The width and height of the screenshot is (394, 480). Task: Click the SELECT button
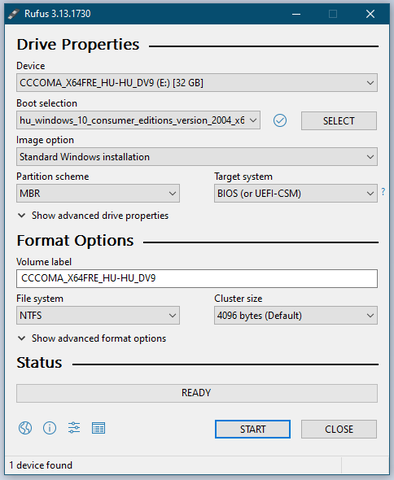[339, 121]
